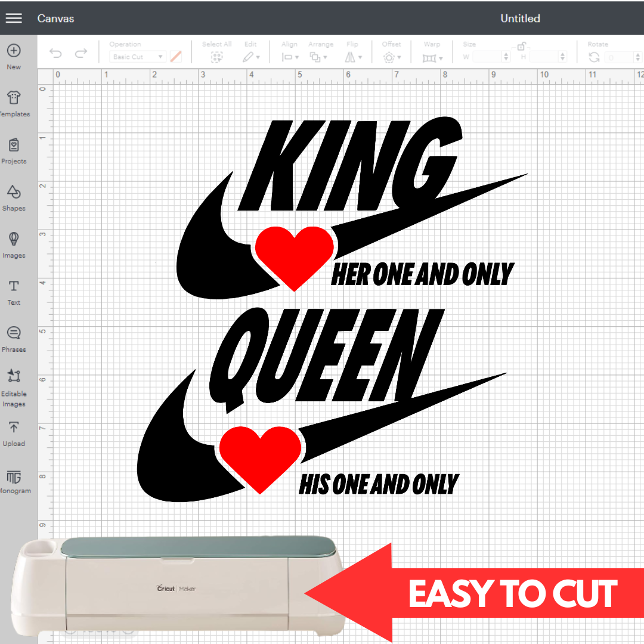Select the HIS ONE AND ONLY text

pos(379,484)
